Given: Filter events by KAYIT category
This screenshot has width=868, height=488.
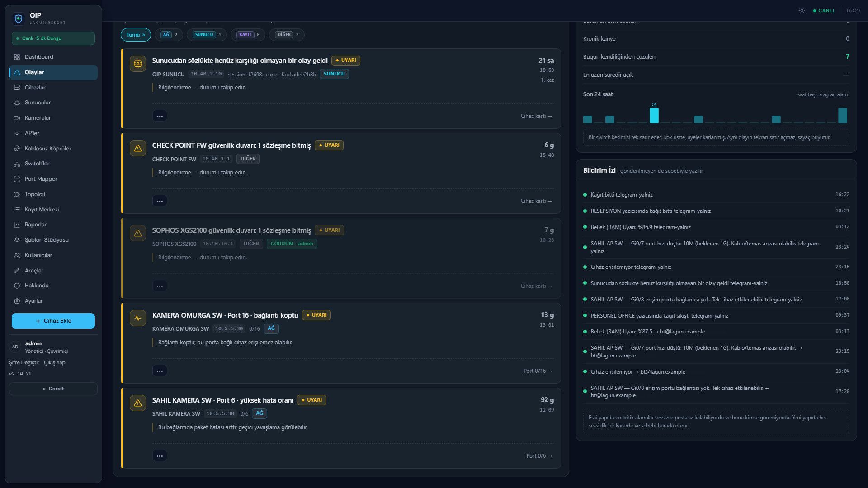Looking at the screenshot, I should click(248, 35).
